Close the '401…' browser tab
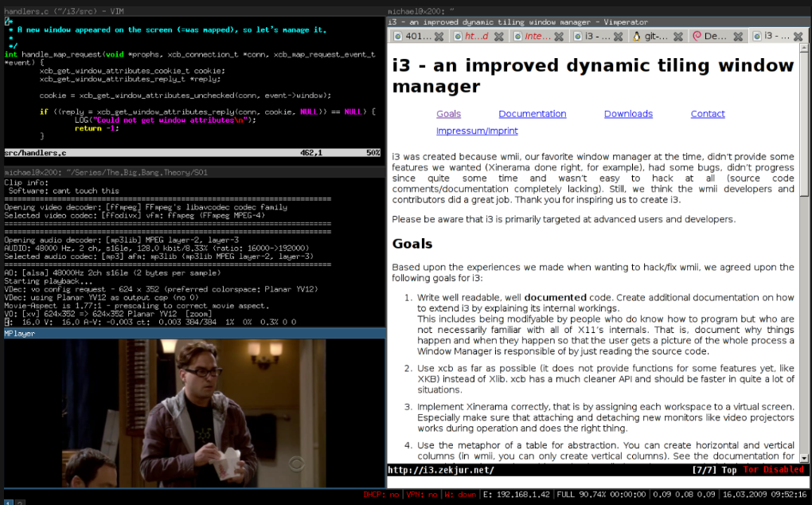812x505 pixels. coord(439,37)
